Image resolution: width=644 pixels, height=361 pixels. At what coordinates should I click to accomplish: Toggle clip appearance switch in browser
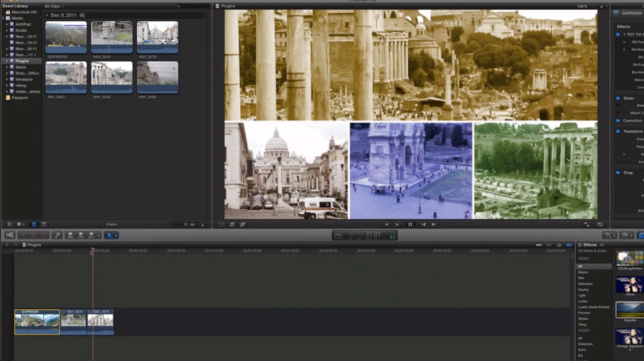pos(202,225)
